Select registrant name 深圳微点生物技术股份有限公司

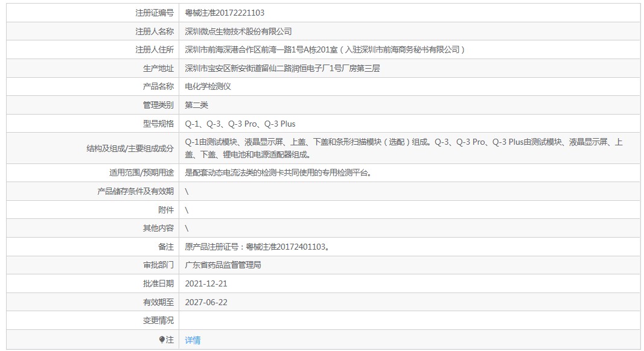(x=238, y=31)
